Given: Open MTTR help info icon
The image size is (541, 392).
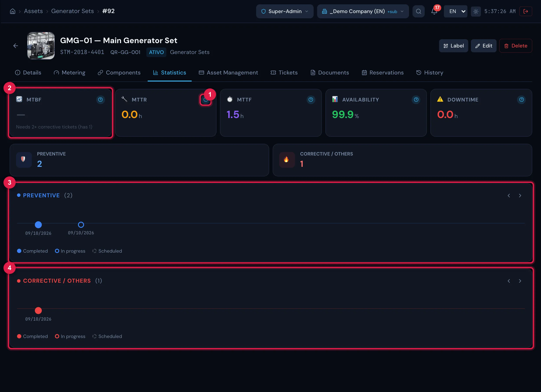Looking at the screenshot, I should click(206, 100).
